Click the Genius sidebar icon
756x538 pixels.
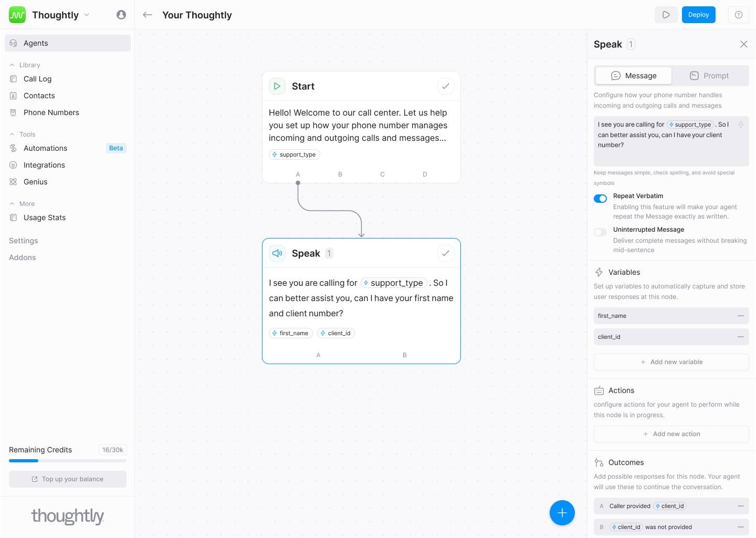(x=14, y=182)
